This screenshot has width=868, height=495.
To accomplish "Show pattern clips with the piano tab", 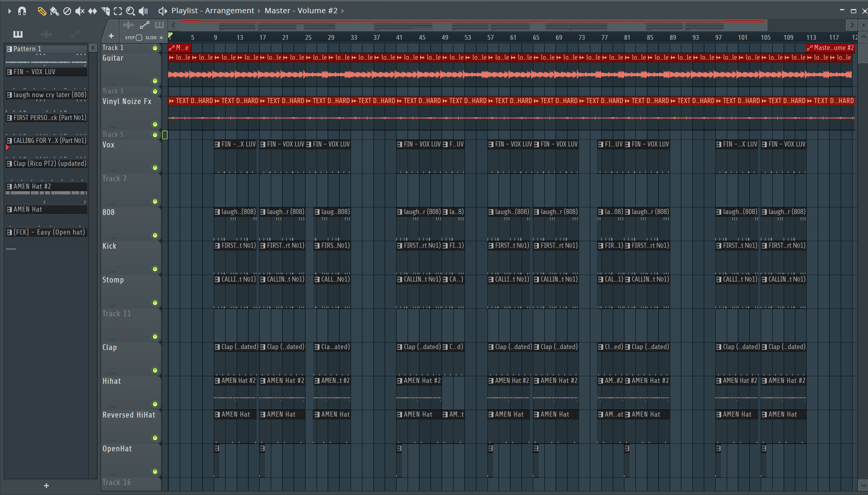I will click(18, 34).
